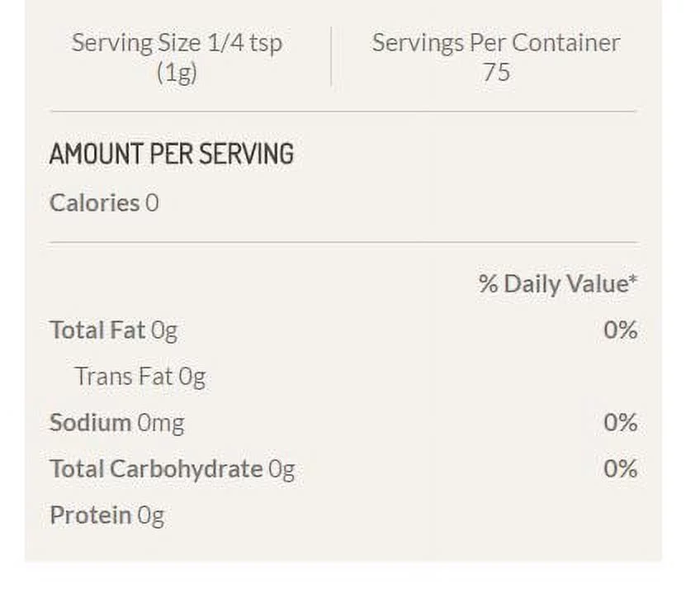
Task: Click the 0% daily value for Sodium
Action: pos(620,423)
